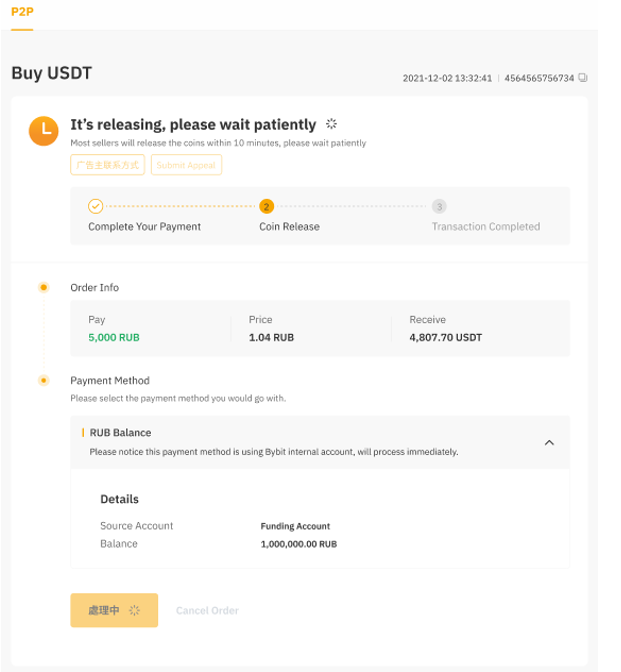Click the orange L seller avatar
The width and height of the screenshot is (621, 672).
point(43,131)
